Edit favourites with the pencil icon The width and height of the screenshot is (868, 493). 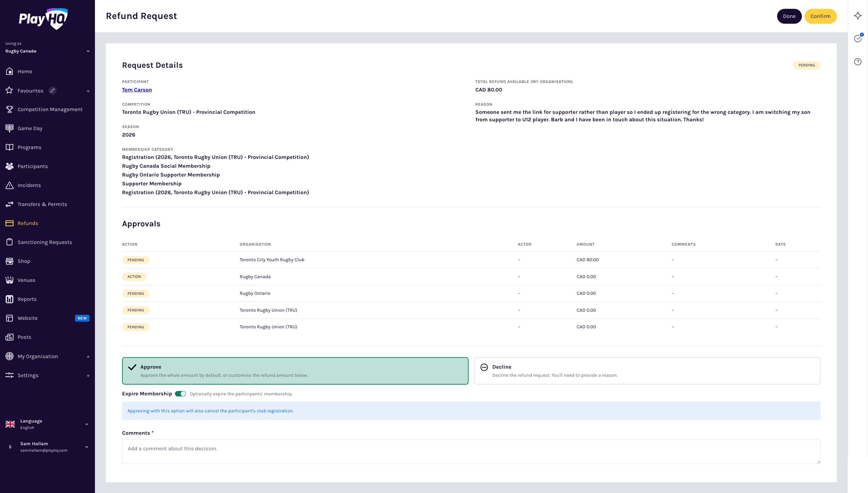point(53,90)
